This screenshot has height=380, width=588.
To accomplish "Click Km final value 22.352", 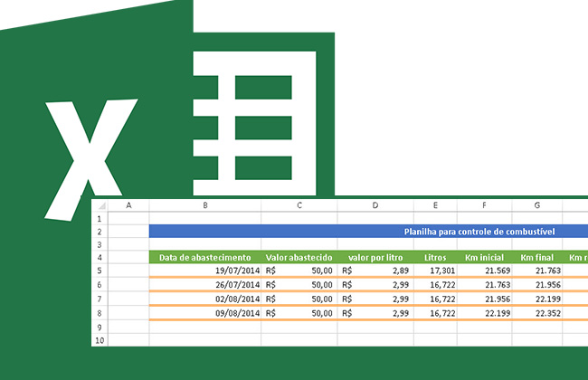I will 537,313.
